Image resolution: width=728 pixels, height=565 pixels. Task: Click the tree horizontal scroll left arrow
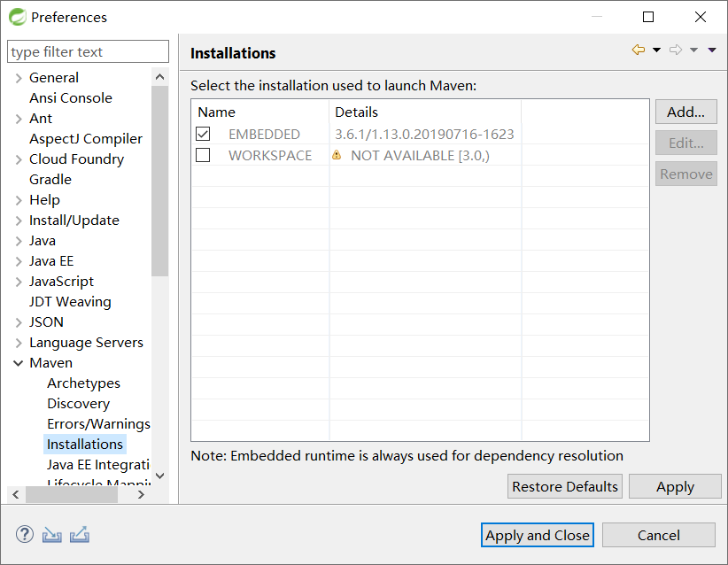[x=16, y=494]
